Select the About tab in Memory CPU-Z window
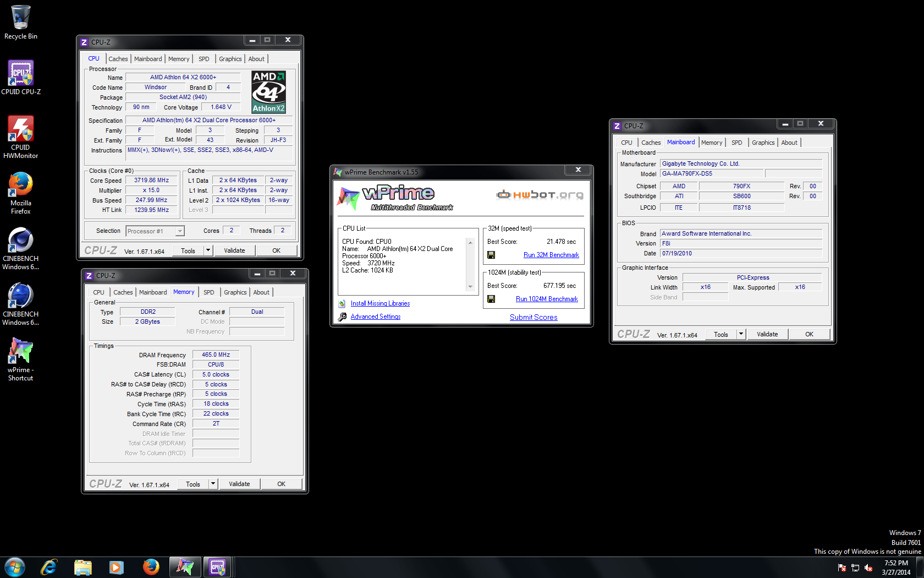924x578 pixels. (x=261, y=292)
